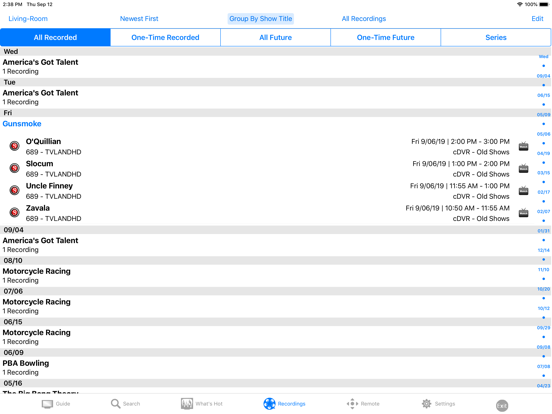Open the Settings gear tab

438,404
